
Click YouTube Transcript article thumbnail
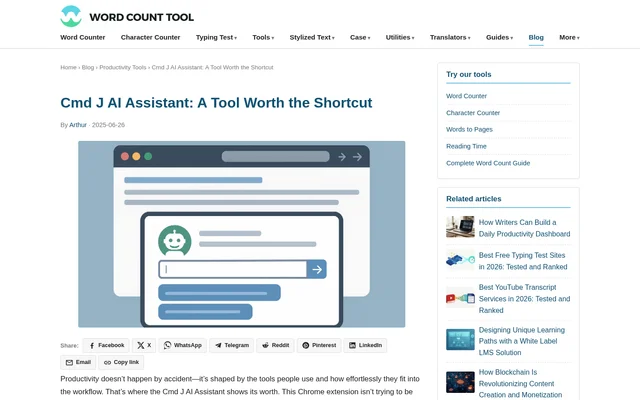coord(460,297)
